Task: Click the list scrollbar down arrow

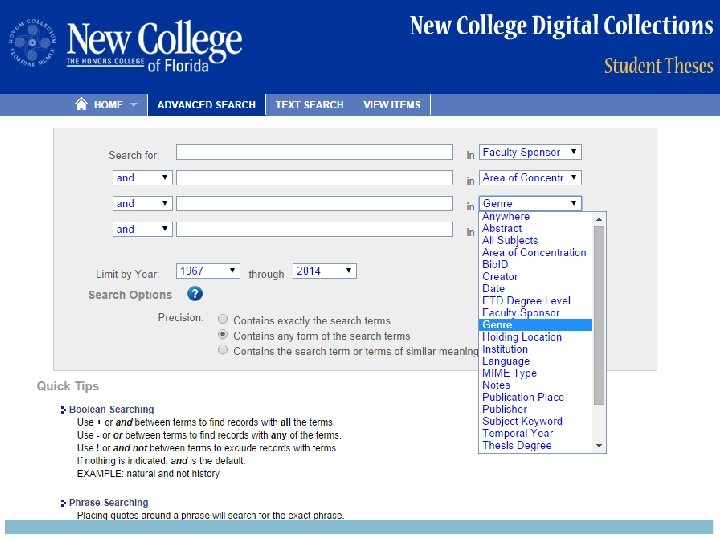Action: [599, 445]
